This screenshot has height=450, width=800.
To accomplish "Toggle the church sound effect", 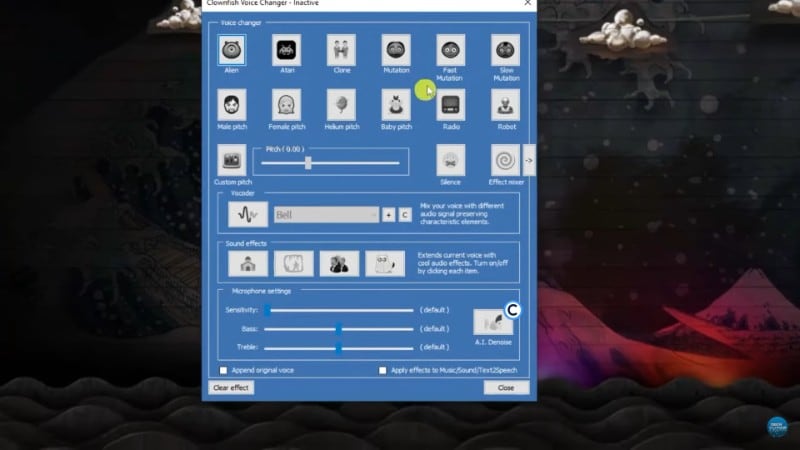I will pyautogui.click(x=248, y=264).
